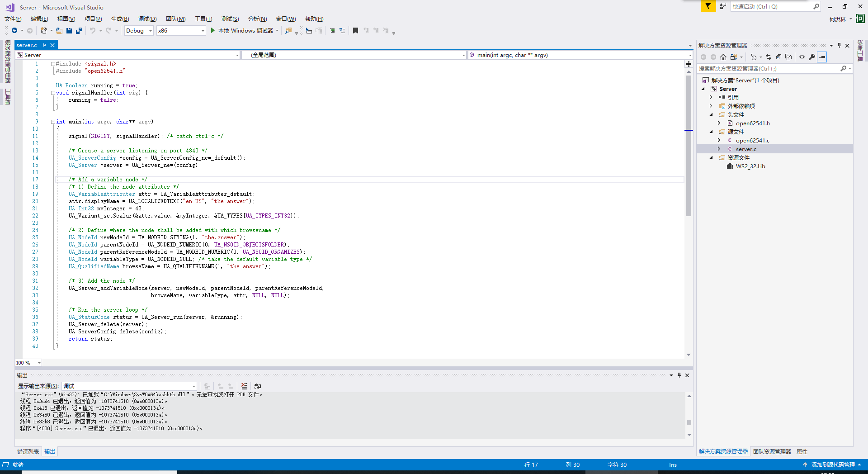Open the 全局范围 scope dropdown
This screenshot has height=474, width=868.
point(354,55)
